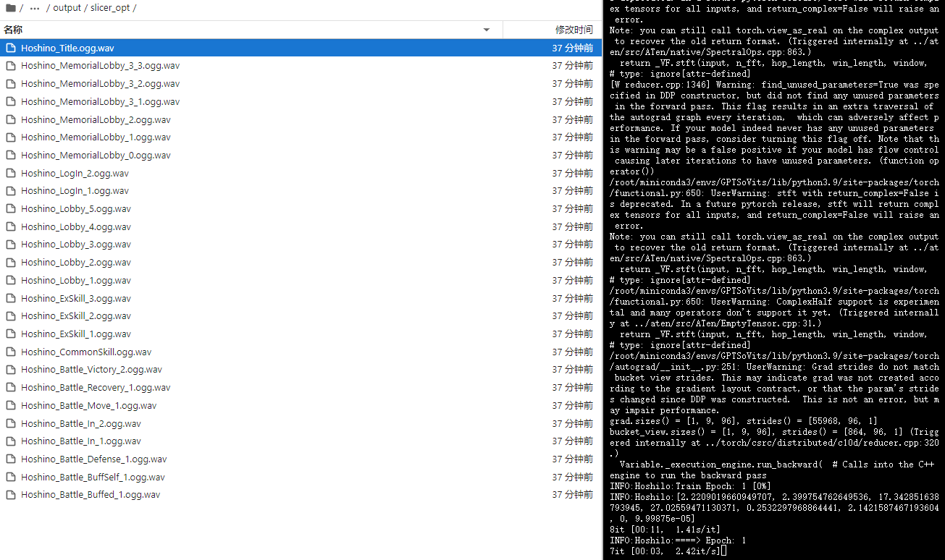Focus the terminal at the cursor line
Image resolution: width=945 pixels, height=560 pixels.
(724, 551)
